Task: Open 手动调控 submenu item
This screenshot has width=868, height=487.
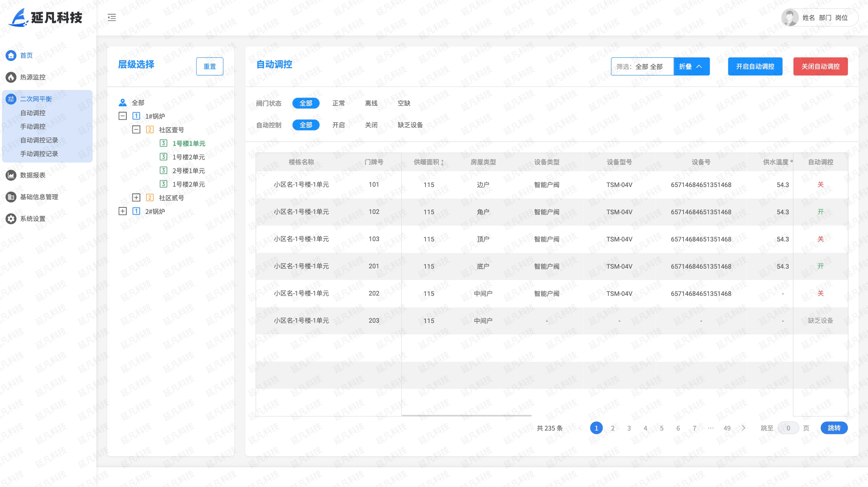Action: tap(33, 127)
